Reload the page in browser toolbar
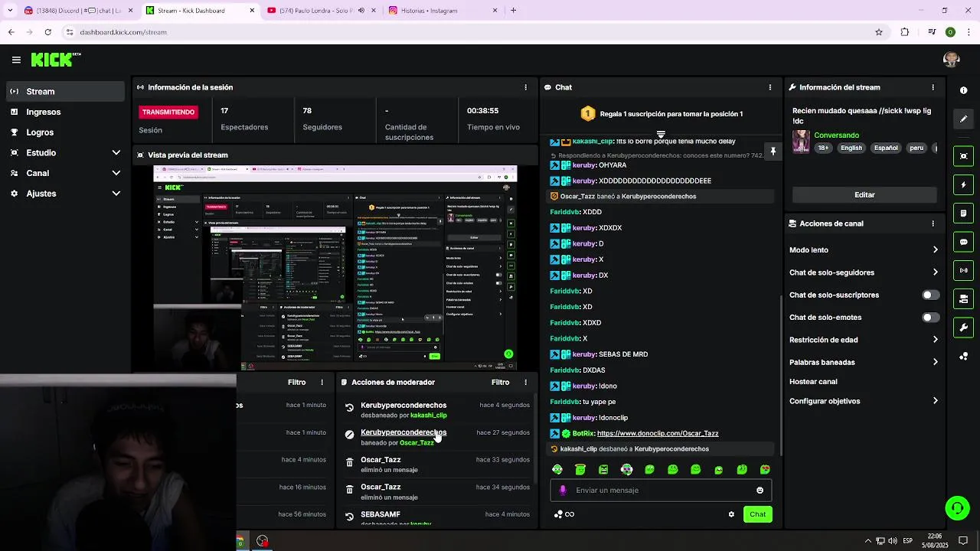 point(47,32)
